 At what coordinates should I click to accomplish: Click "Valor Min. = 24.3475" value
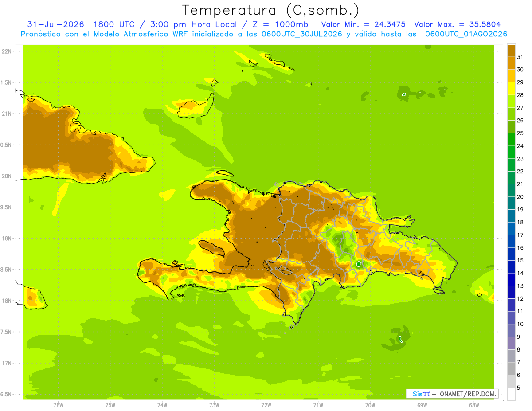click(x=364, y=24)
